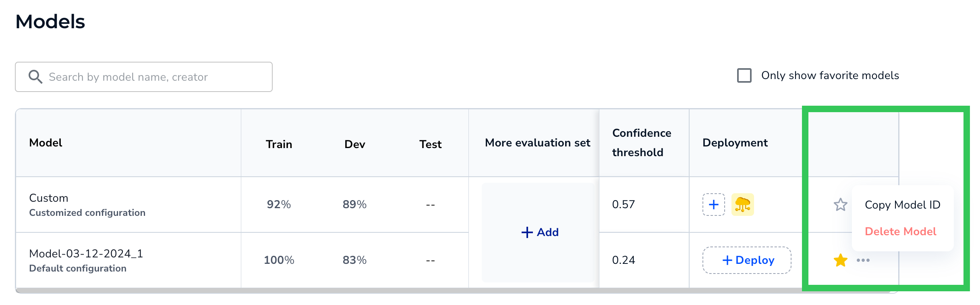This screenshot has width=980, height=305.
Task: Click the yellow cloud deployment icon
Action: (x=742, y=205)
